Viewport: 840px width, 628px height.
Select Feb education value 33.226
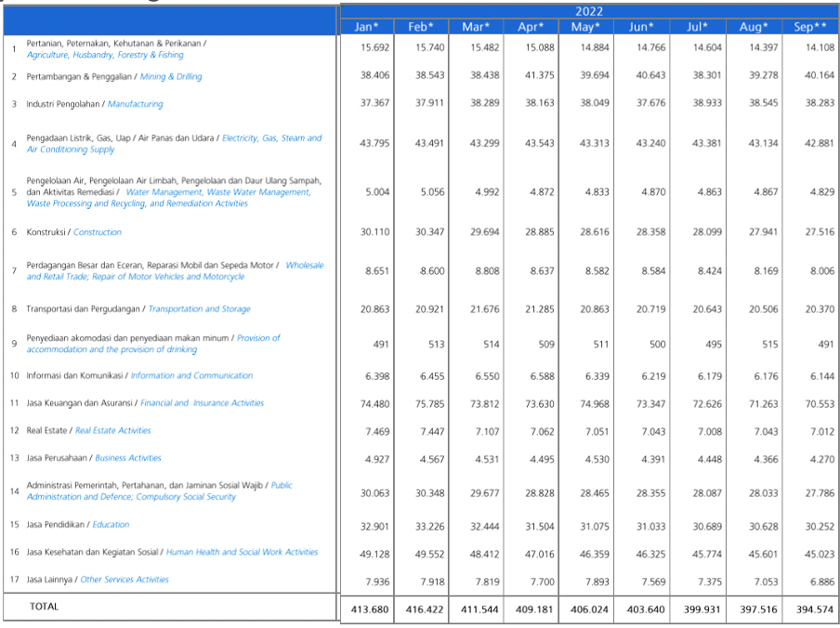(x=429, y=527)
